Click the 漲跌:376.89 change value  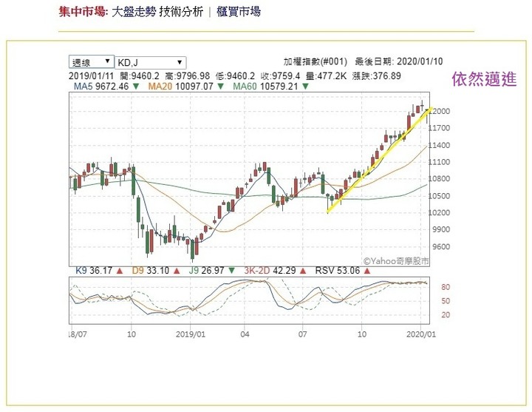click(x=377, y=75)
